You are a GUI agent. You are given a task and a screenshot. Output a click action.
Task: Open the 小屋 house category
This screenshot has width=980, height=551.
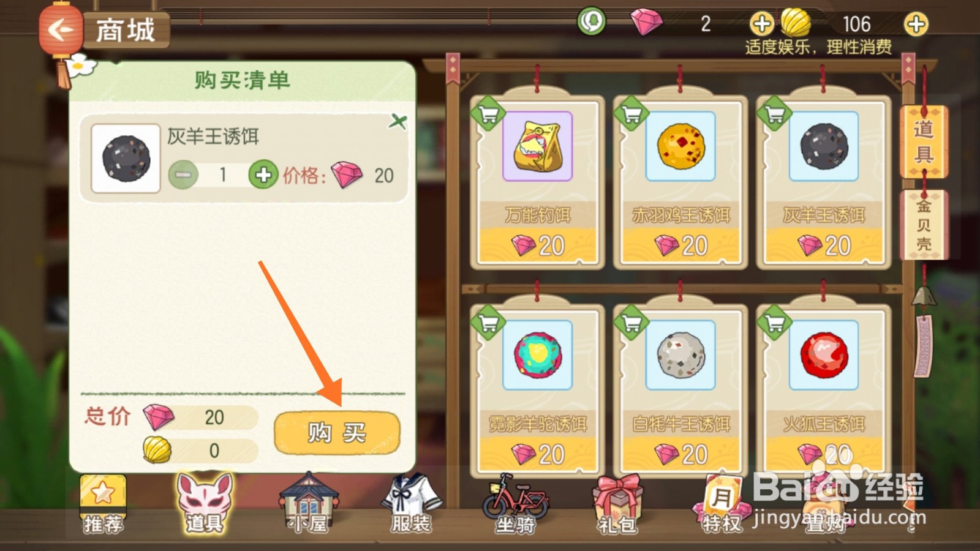[309, 504]
